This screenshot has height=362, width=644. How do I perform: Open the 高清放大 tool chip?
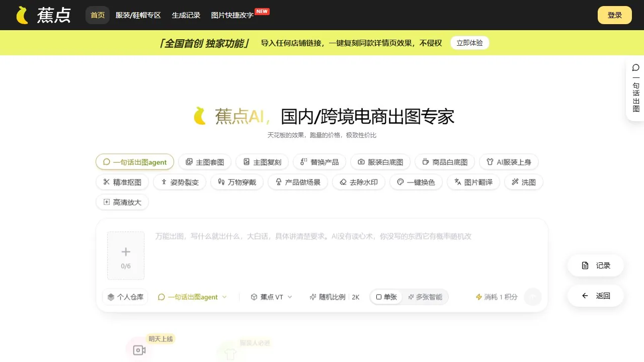pyautogui.click(x=122, y=202)
